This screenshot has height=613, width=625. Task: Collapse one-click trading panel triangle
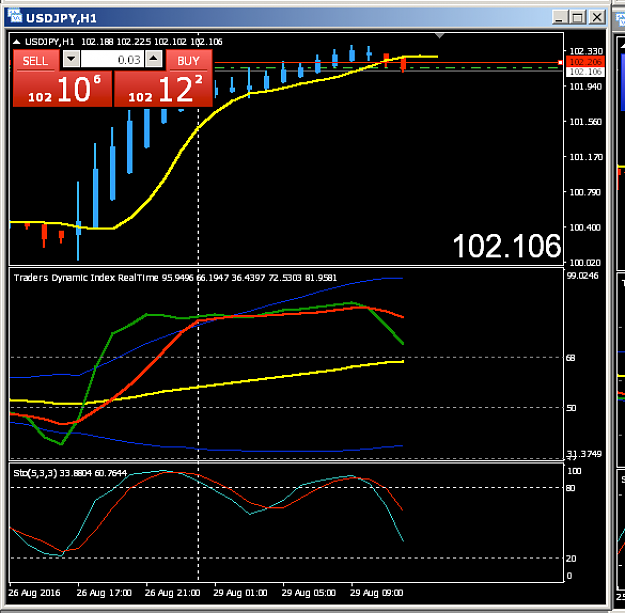coord(16,41)
